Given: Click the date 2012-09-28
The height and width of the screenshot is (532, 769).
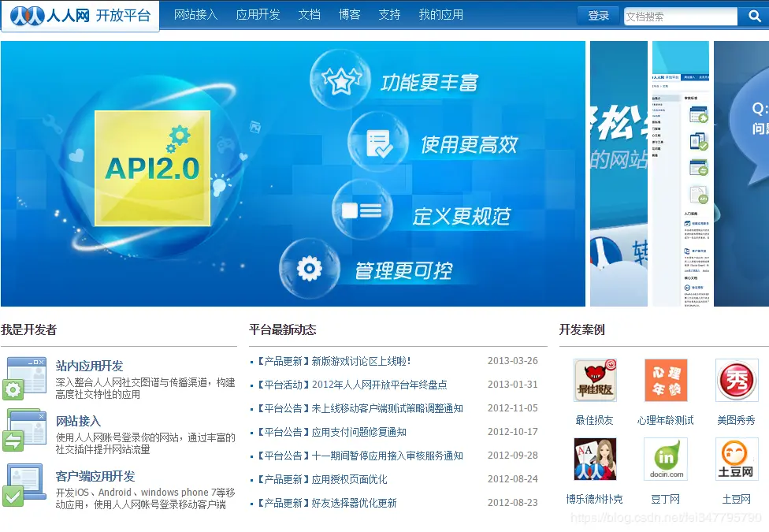Looking at the screenshot, I should tap(512, 455).
